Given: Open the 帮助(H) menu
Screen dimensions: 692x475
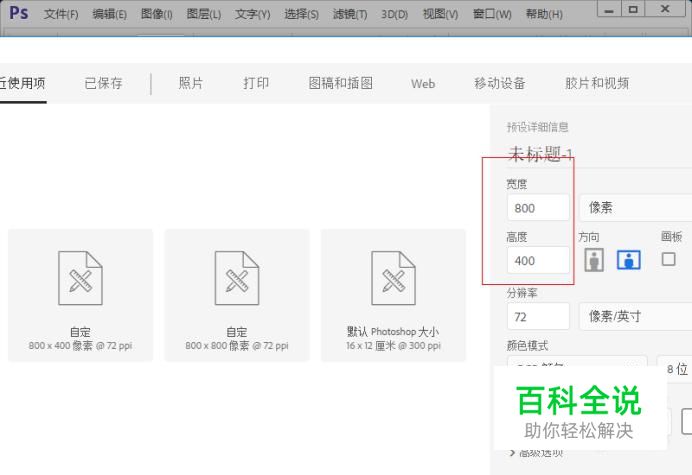Looking at the screenshot, I should [x=544, y=15].
